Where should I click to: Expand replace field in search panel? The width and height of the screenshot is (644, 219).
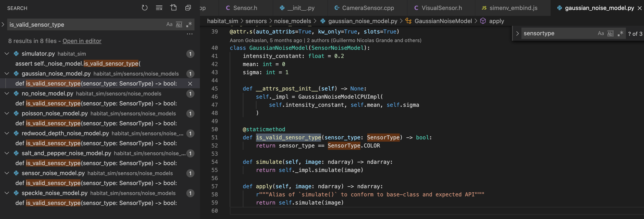(3, 24)
